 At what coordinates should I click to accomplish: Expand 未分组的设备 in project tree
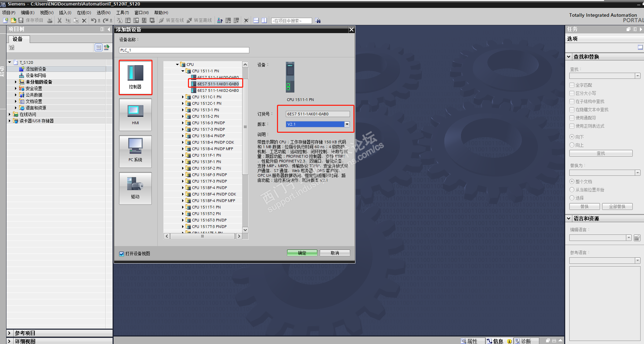point(16,82)
